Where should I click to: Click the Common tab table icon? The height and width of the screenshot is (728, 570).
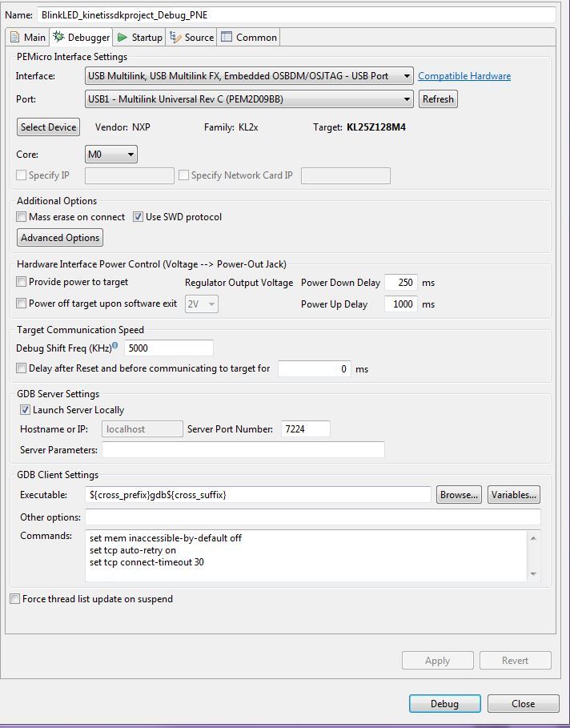227,37
